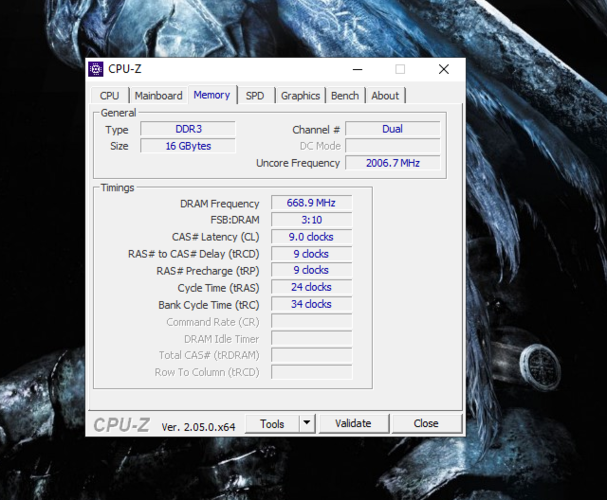Click the 16 GBytes size field
607x500 pixels.
click(188, 146)
